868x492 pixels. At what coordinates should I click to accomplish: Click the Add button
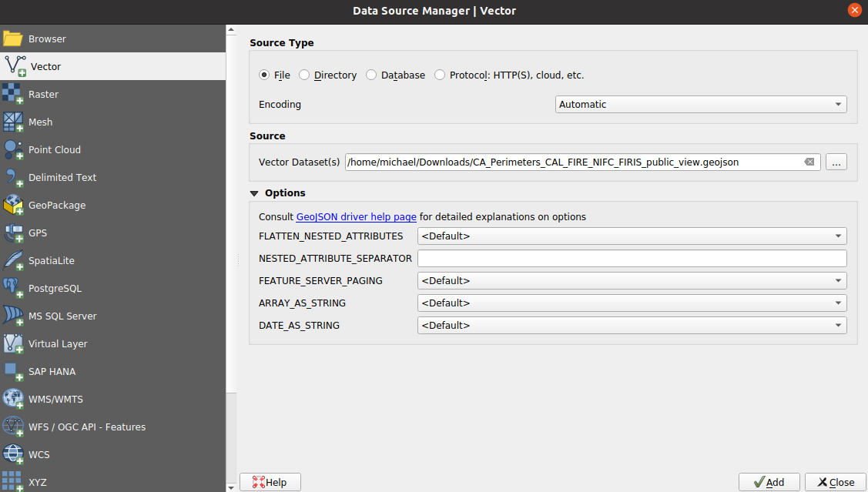(x=769, y=482)
